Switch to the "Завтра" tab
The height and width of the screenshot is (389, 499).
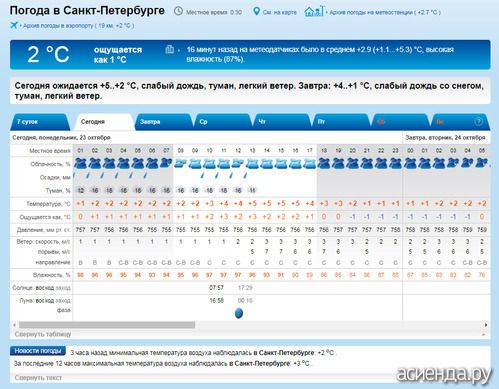163,122
